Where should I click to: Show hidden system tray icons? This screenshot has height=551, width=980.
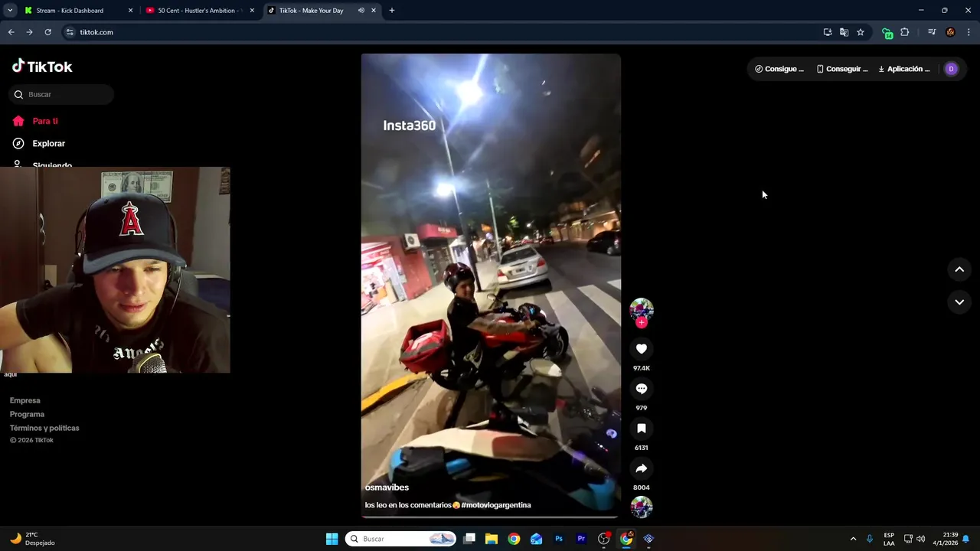coord(853,539)
